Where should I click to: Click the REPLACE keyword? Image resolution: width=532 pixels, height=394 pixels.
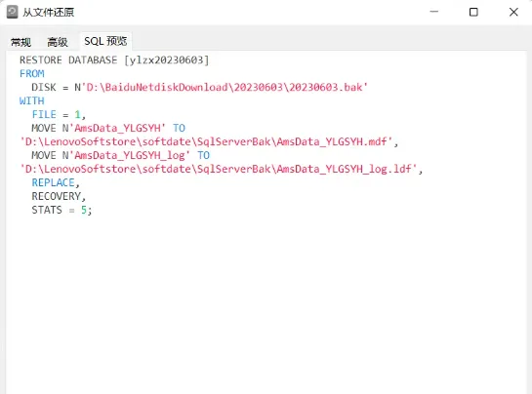(x=54, y=182)
